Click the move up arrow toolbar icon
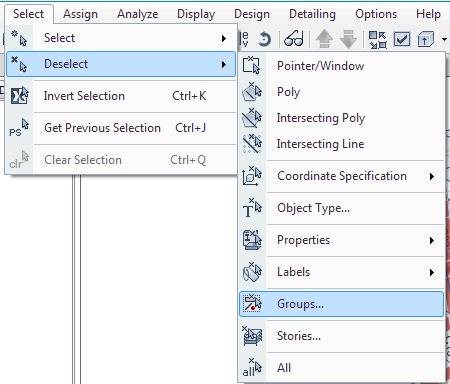450x384 pixels. [x=324, y=39]
